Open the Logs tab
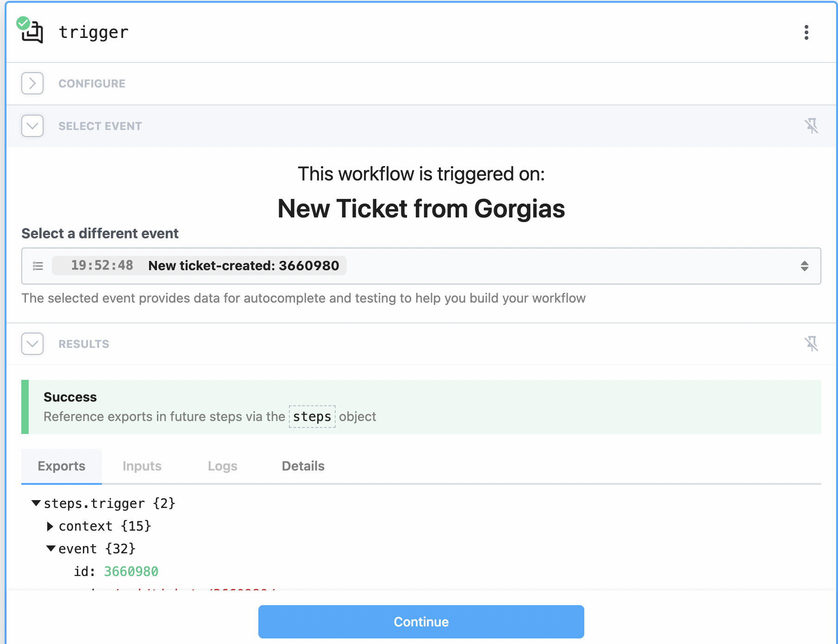The width and height of the screenshot is (838, 644). pos(222,466)
